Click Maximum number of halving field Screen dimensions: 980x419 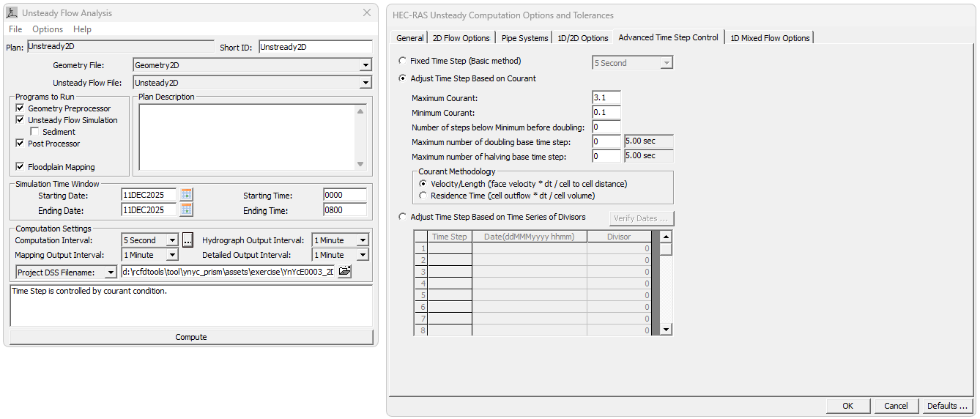(x=606, y=156)
